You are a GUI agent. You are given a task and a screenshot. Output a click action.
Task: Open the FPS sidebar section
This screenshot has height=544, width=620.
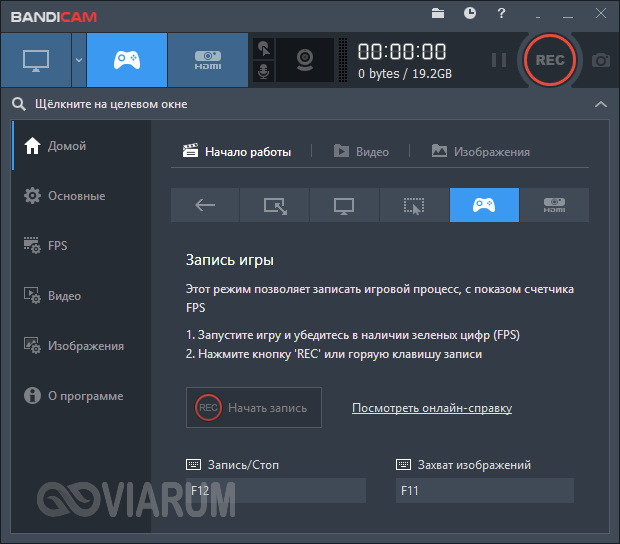(81, 246)
